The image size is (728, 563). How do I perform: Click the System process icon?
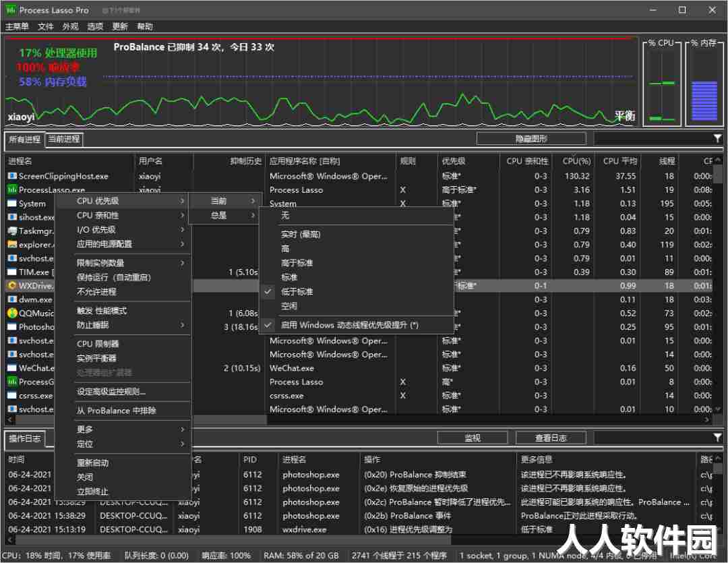click(12, 204)
